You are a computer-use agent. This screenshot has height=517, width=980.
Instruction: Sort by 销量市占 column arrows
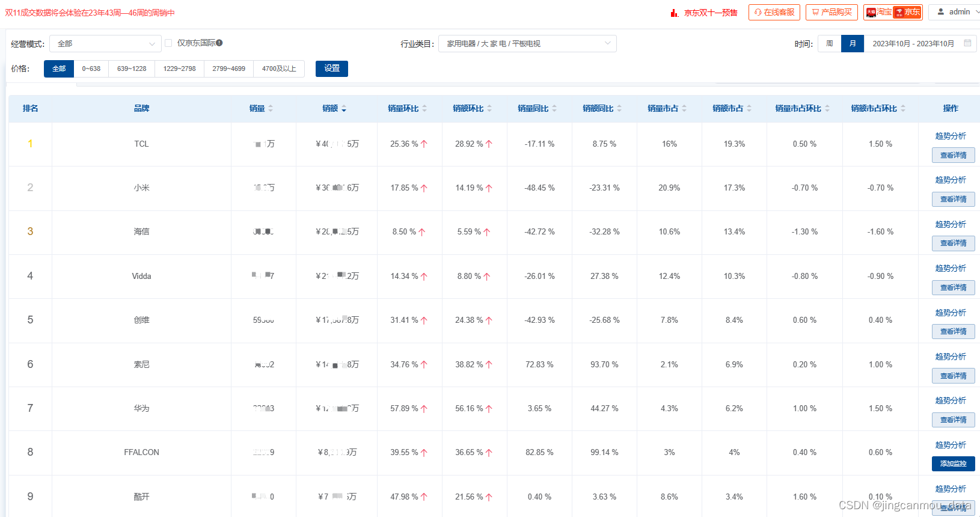[684, 108]
